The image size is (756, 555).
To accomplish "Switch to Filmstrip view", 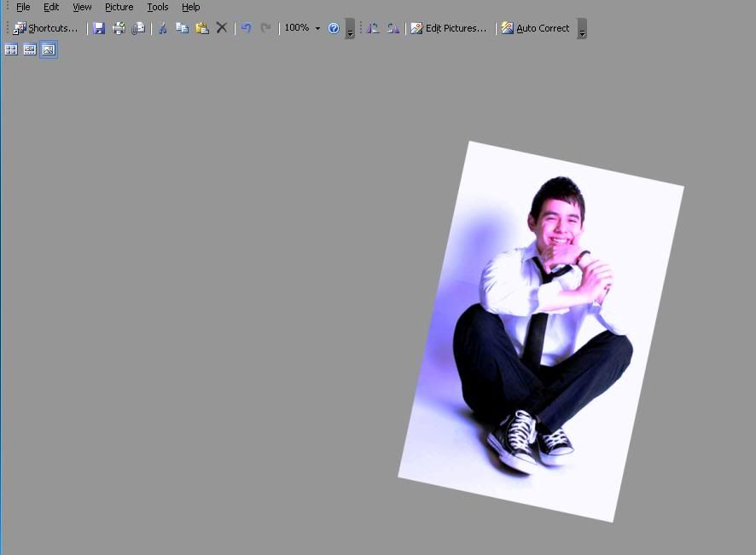I will pos(30,49).
